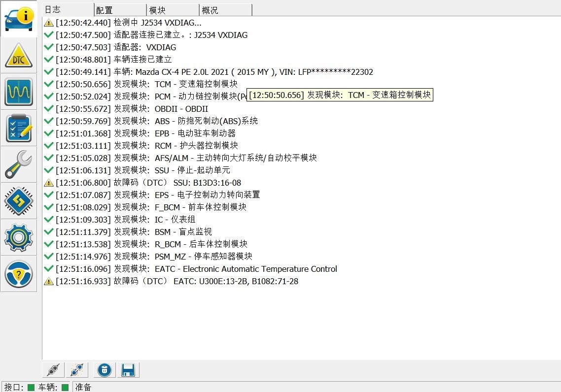
Task: Open the steering wheel help panel
Action: tap(19, 274)
